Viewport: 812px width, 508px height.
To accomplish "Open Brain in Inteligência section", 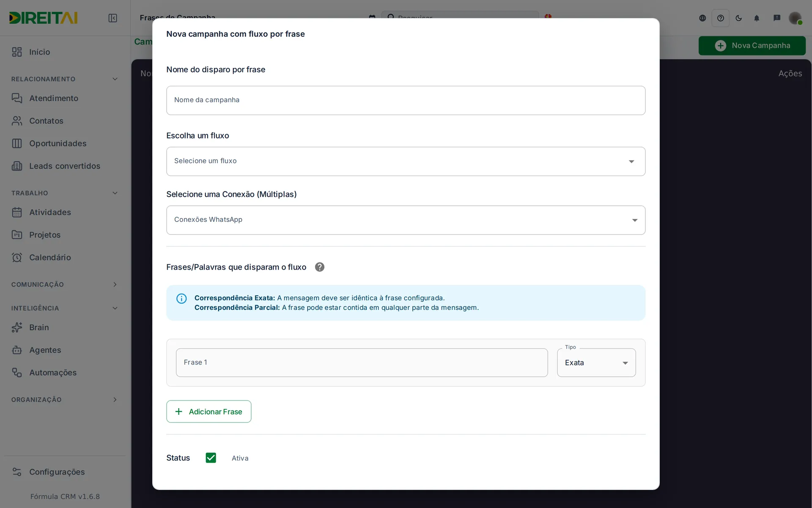I will click(65, 328).
